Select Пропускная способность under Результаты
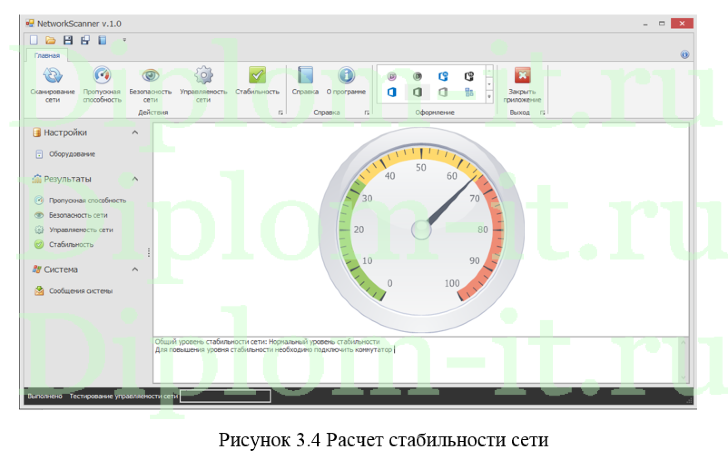 (x=80, y=201)
